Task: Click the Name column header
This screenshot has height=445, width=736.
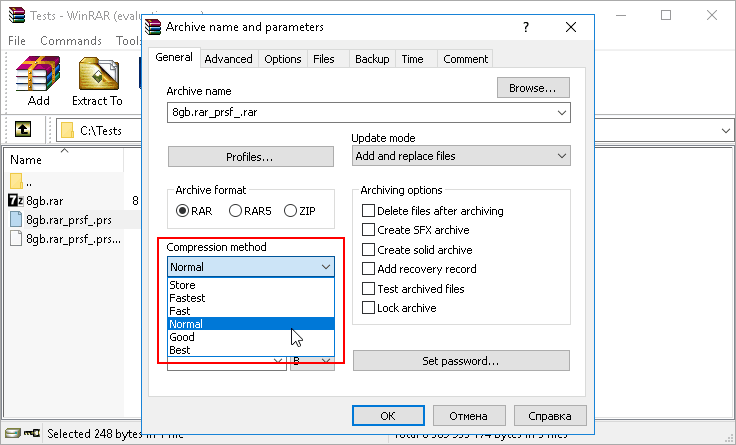Action: [64, 160]
